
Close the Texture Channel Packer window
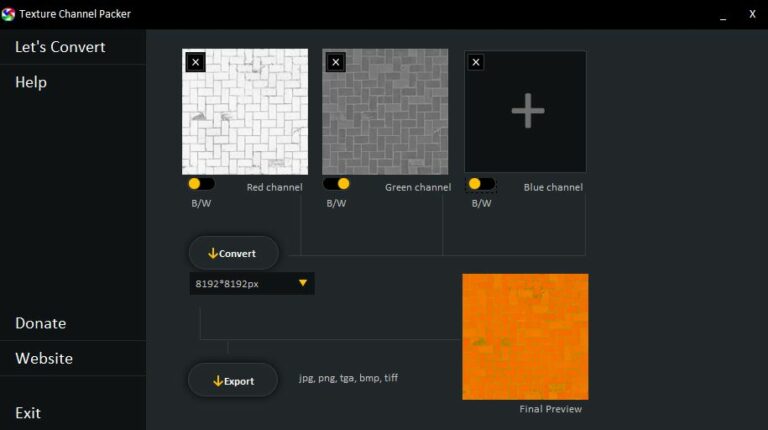tap(752, 14)
